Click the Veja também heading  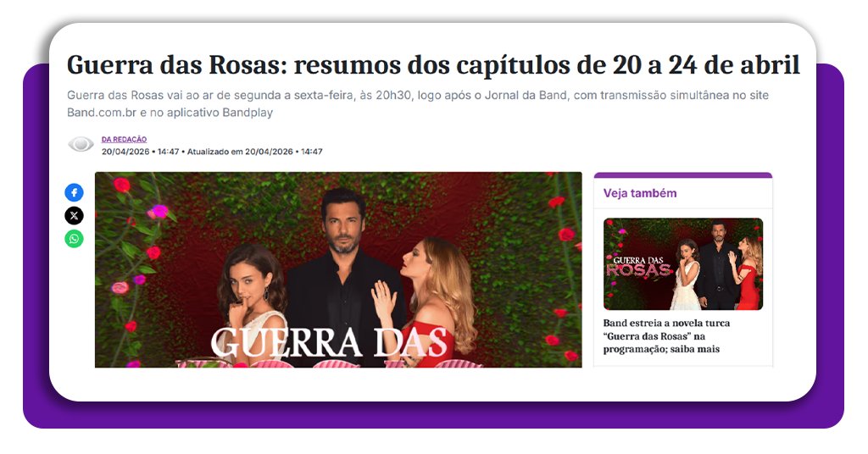[x=640, y=193]
